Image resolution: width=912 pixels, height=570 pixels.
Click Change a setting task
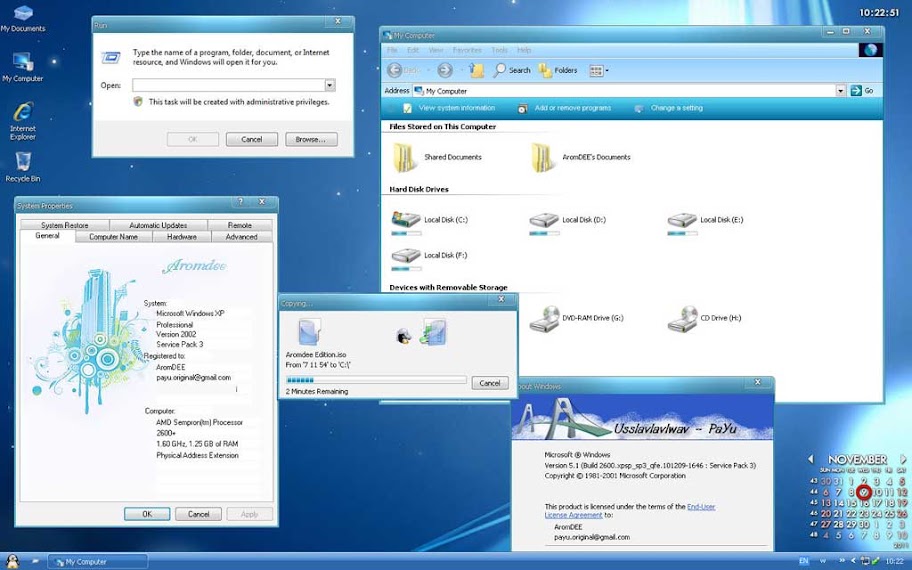pos(669,108)
